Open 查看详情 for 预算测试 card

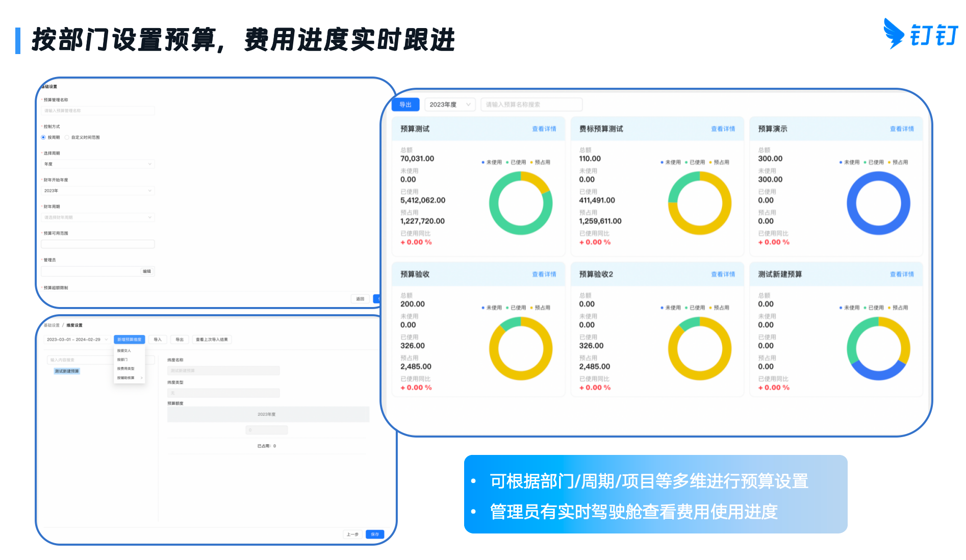point(544,129)
